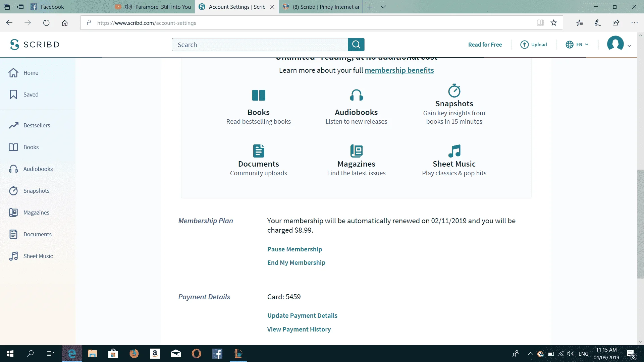Click the browser refresh button

pyautogui.click(x=46, y=23)
